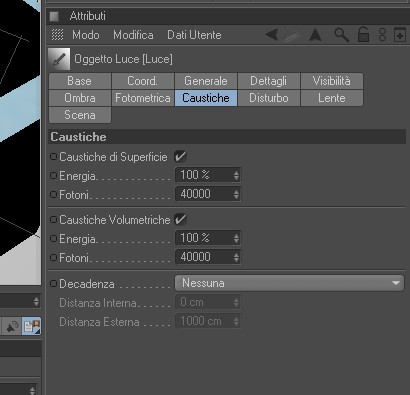Viewport: 410px width, 395px height.
Task: Click the back arrow in Attributi toolbar
Action: tap(272, 35)
